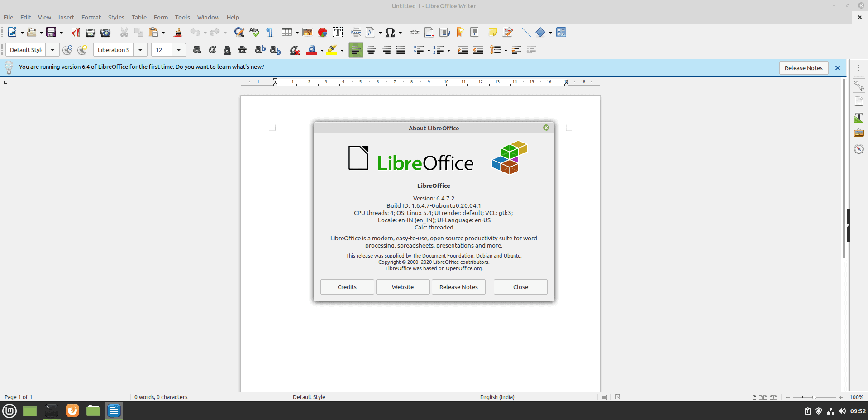The image size is (868, 420).
Task: Open the Save dropdown arrow
Action: (x=61, y=33)
